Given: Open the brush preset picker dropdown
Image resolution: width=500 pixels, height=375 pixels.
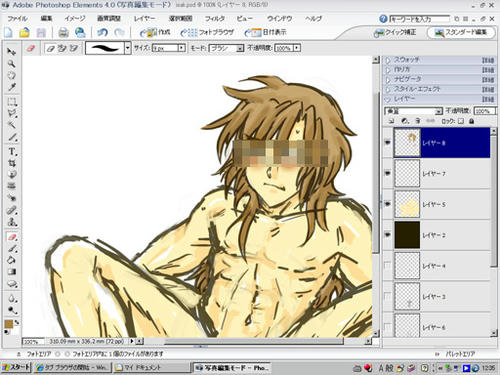Looking at the screenshot, I should click(x=128, y=48).
